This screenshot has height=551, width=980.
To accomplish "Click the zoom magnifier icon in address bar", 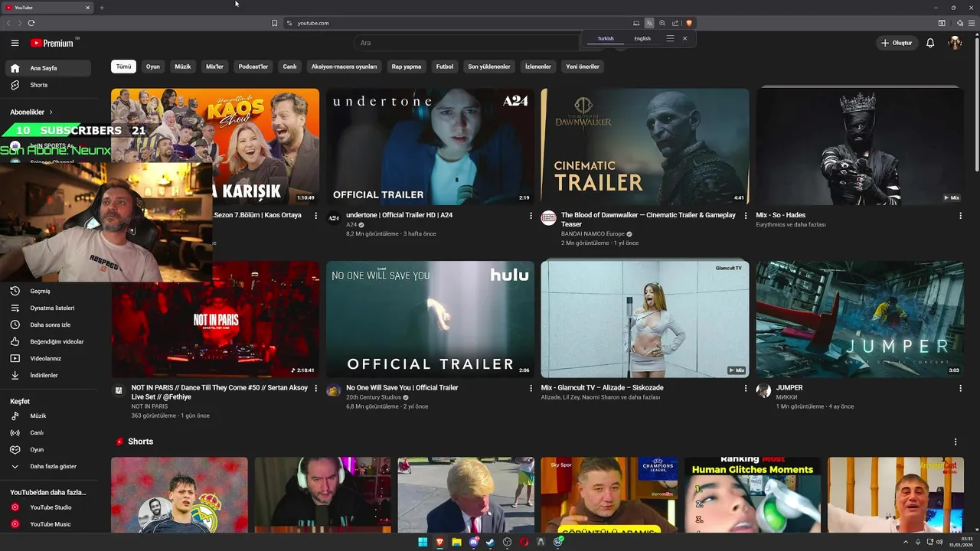I will [662, 23].
